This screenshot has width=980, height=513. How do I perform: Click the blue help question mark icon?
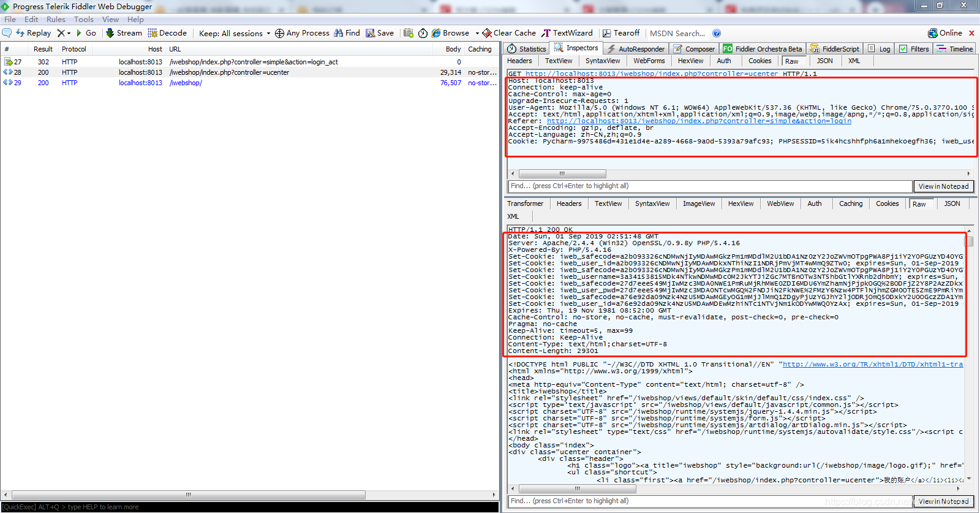(717, 33)
